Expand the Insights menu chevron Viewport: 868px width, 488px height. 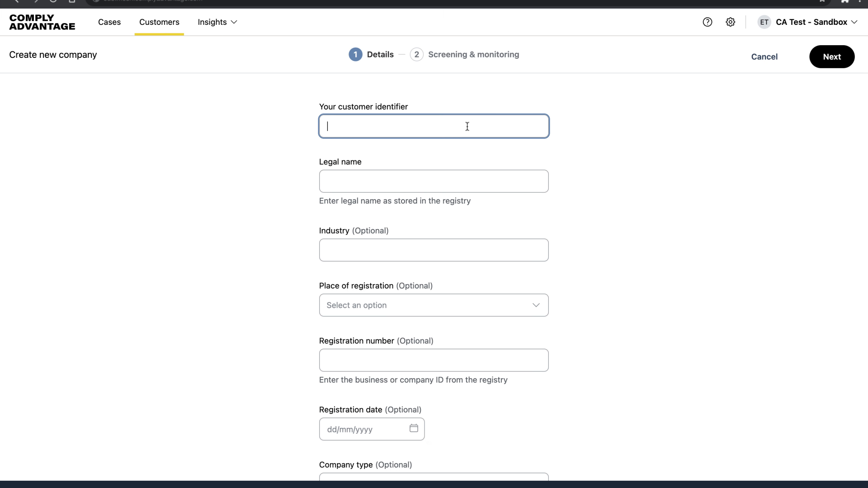click(x=234, y=22)
